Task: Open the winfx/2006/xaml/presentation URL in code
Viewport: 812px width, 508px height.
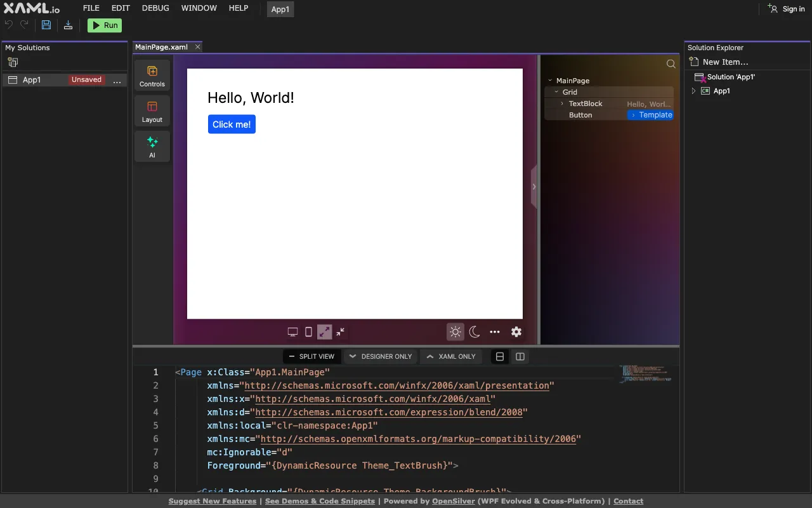Action: click(x=396, y=385)
